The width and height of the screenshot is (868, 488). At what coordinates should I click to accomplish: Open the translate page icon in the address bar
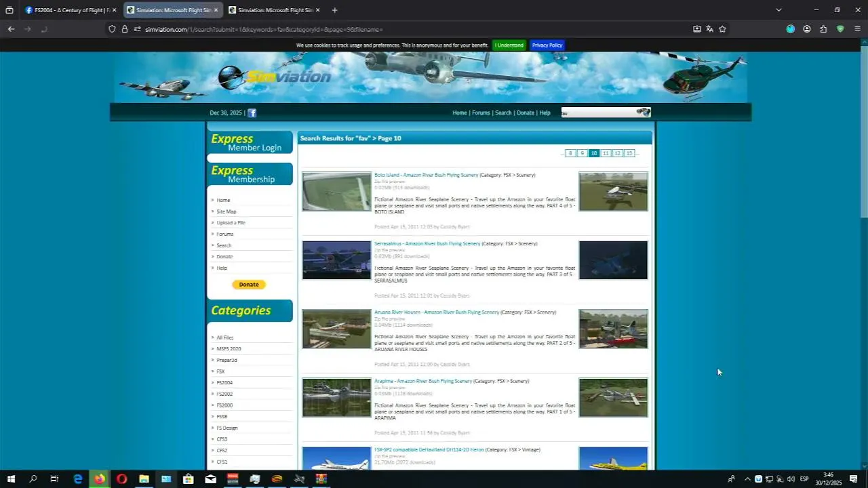pos(709,29)
